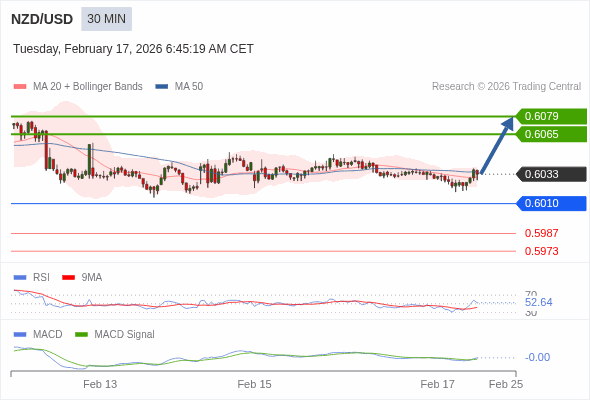Click the Feb 17 date axis label
590x400 pixels.
coord(438,385)
